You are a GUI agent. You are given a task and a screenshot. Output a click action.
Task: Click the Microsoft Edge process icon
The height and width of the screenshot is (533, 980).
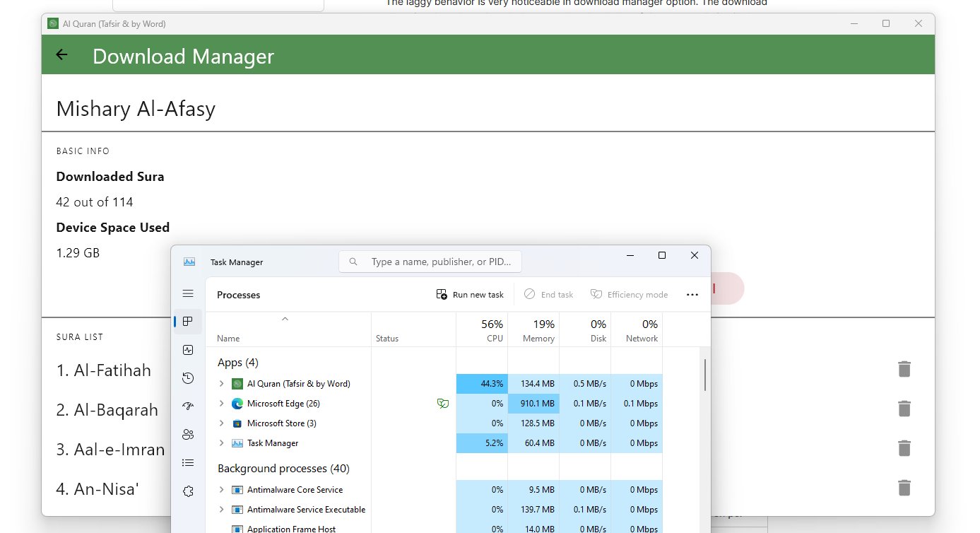(x=237, y=404)
